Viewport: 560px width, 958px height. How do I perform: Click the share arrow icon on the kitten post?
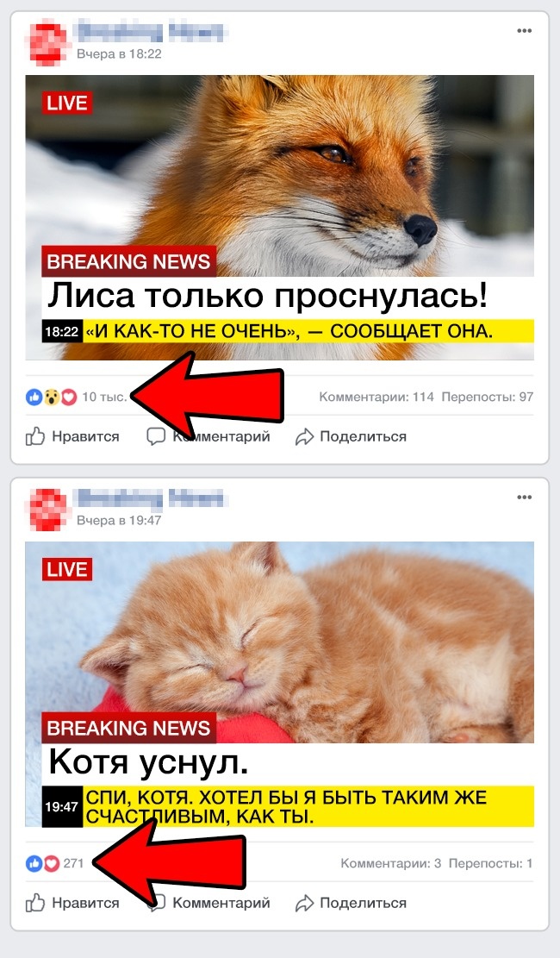pos(304,903)
